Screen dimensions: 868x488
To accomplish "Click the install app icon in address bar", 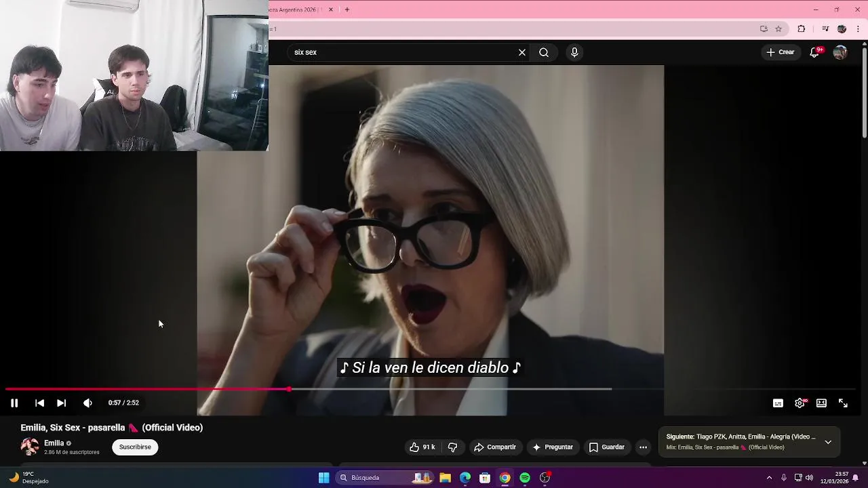I will click(764, 28).
